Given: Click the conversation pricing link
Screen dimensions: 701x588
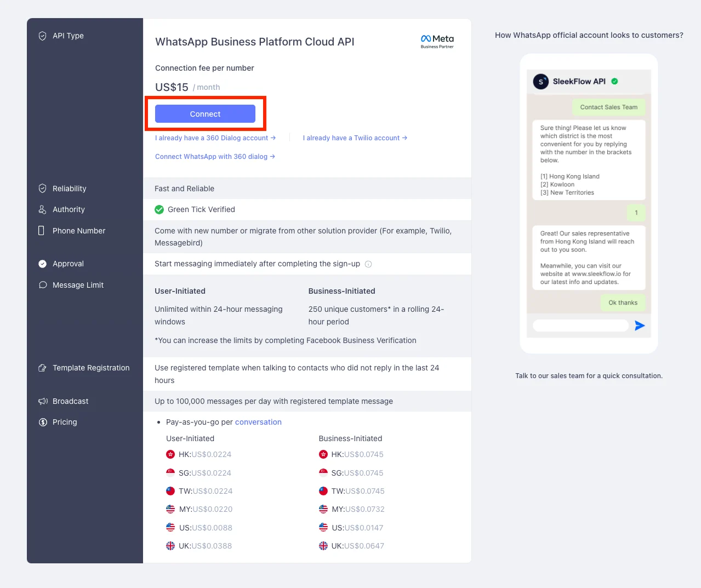Looking at the screenshot, I should tap(258, 422).
